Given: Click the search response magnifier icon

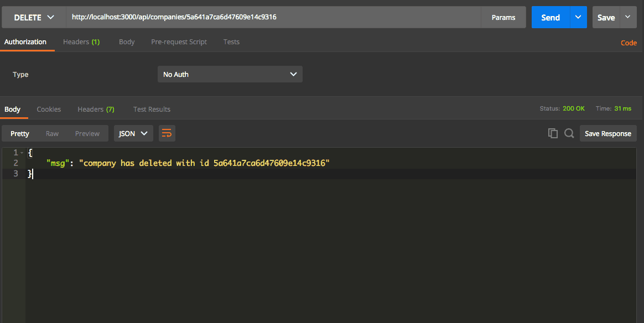Looking at the screenshot, I should pyautogui.click(x=569, y=133).
